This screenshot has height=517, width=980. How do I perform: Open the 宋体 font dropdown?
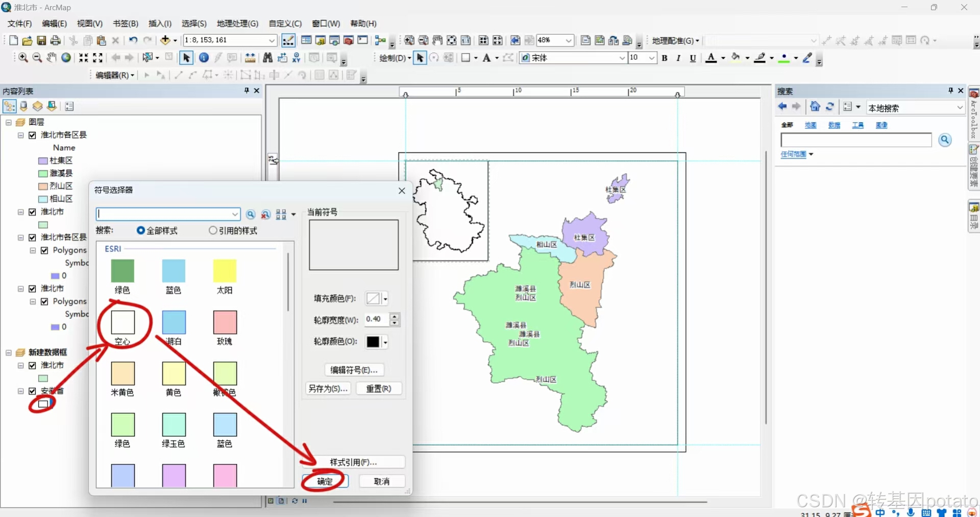622,58
